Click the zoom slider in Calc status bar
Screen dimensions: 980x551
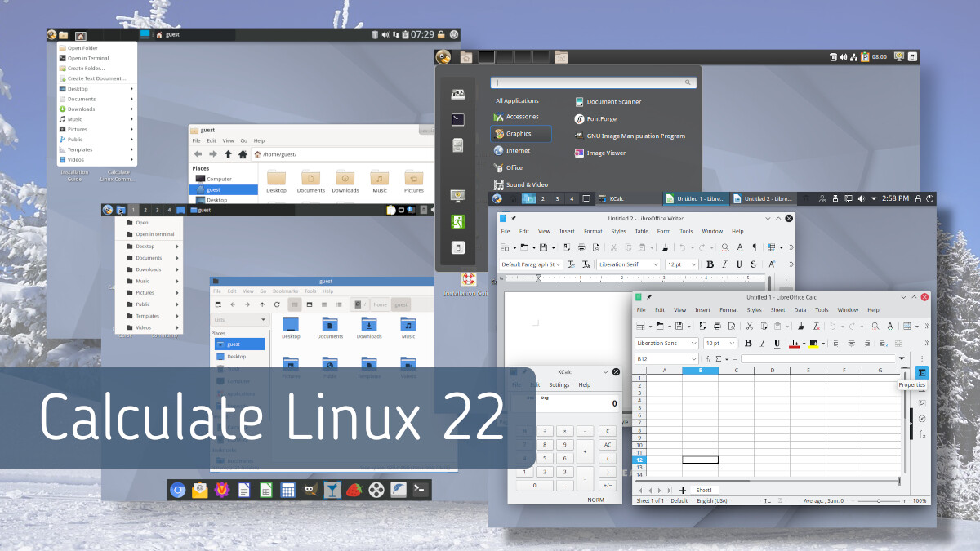tap(879, 500)
